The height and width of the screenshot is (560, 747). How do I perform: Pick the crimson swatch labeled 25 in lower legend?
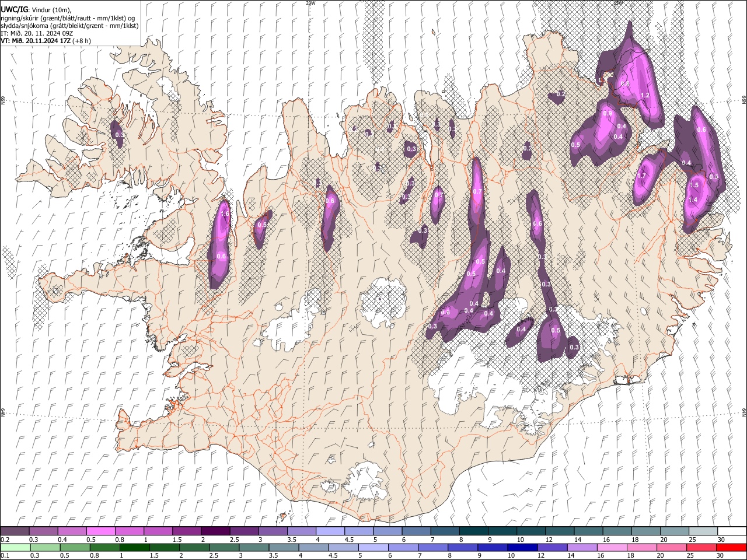pos(701,547)
